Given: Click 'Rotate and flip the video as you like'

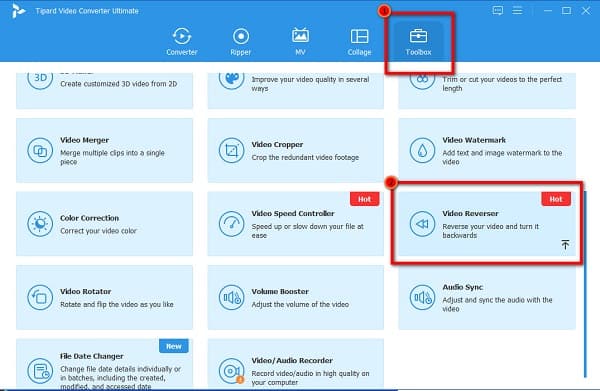Looking at the screenshot, I should (x=117, y=304).
